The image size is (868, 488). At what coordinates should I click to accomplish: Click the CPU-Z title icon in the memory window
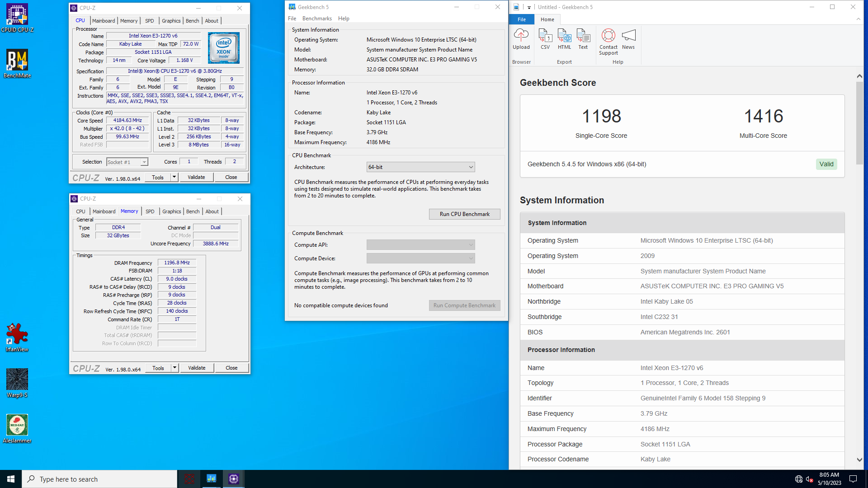[75, 199]
